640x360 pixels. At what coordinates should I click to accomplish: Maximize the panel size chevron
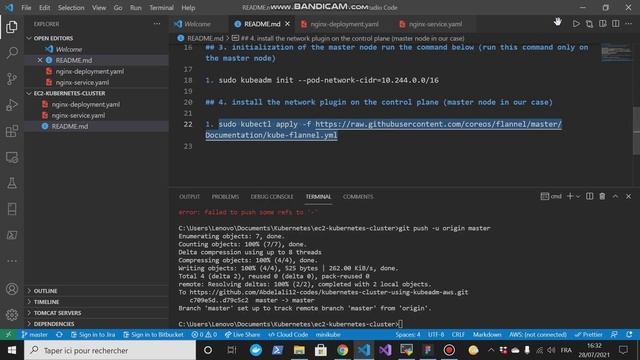[615, 196]
